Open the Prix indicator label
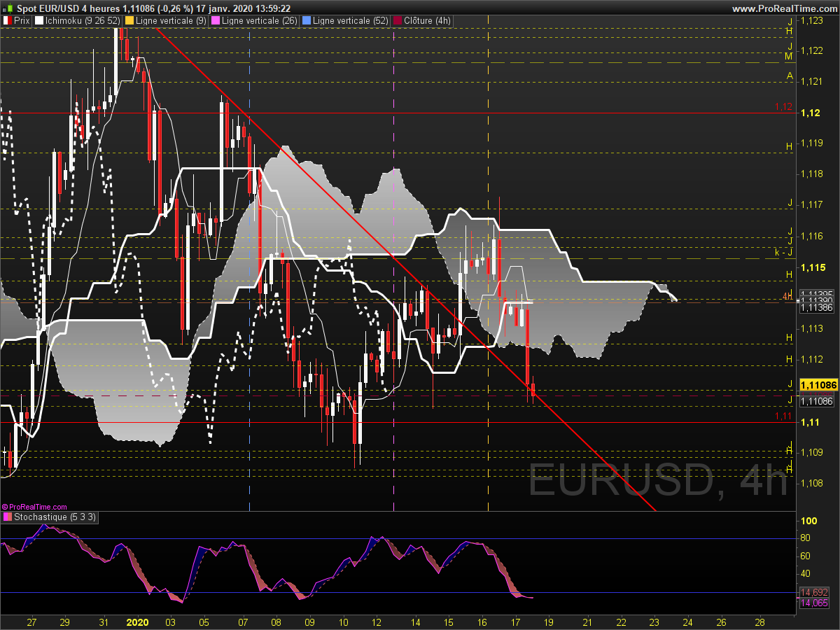The image size is (840, 630). click(x=22, y=21)
